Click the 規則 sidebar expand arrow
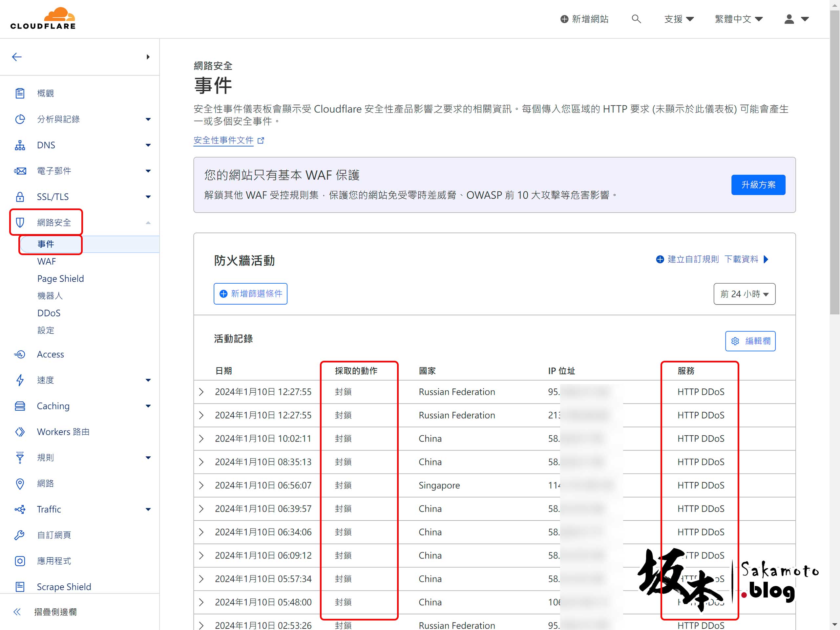This screenshot has width=840, height=630. point(148,458)
